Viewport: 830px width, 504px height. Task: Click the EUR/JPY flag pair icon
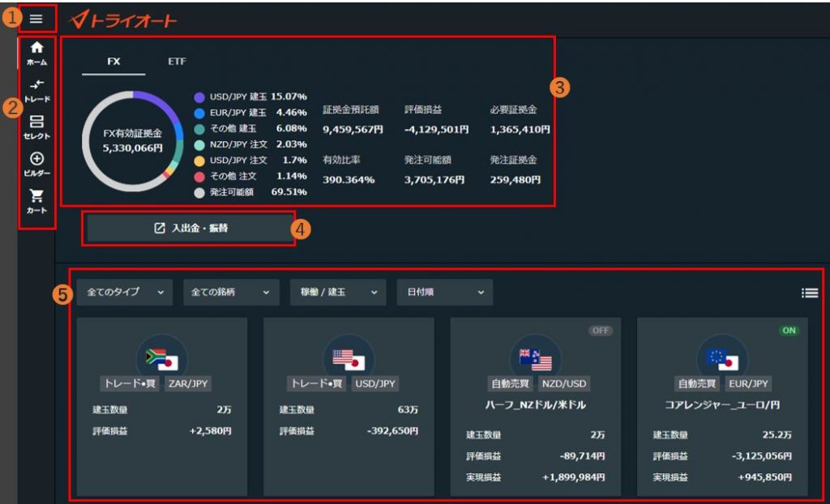722,360
